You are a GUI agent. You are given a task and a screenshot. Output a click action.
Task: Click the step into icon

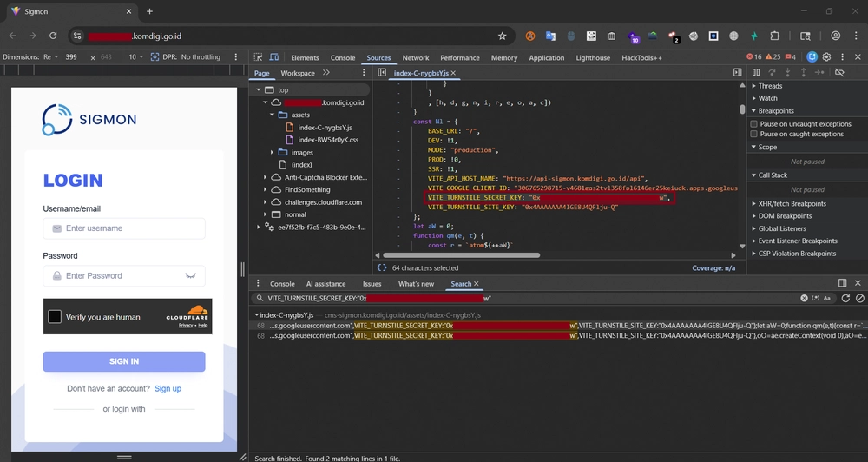tap(788, 73)
